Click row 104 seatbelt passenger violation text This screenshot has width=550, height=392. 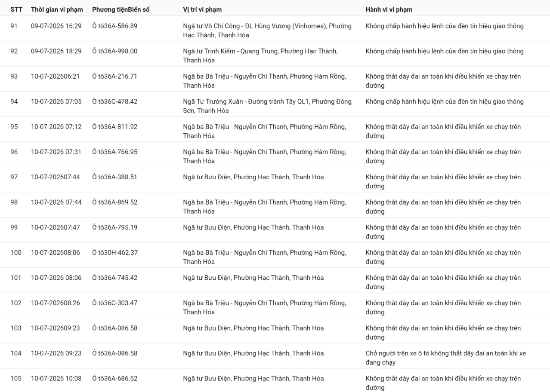coord(445,358)
